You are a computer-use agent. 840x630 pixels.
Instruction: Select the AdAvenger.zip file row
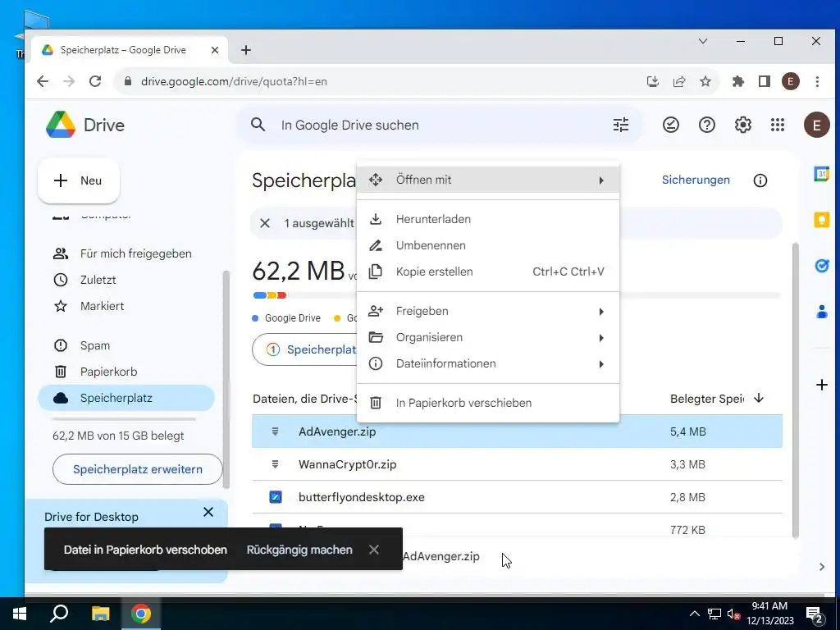tap(517, 431)
